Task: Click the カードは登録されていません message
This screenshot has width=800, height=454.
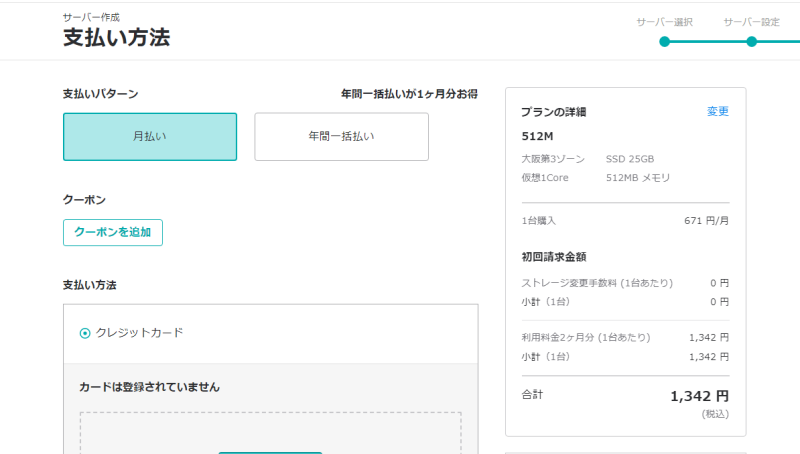Action: click(x=149, y=387)
